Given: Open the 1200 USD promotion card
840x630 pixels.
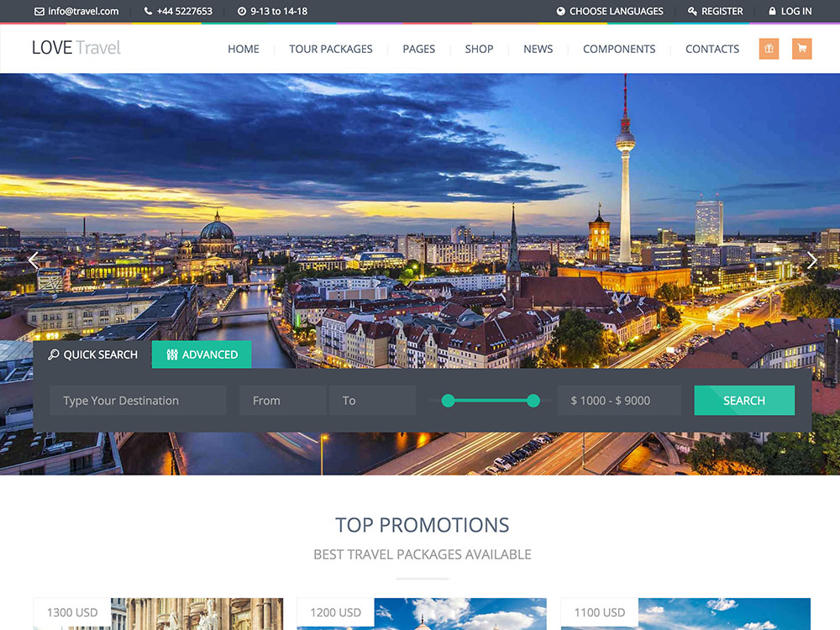Looking at the screenshot, I should [422, 614].
